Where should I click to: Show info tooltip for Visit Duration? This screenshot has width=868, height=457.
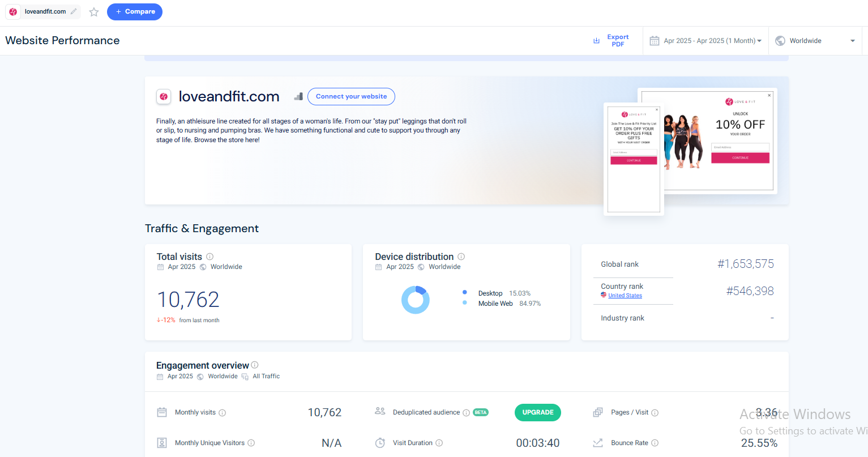[x=439, y=443]
